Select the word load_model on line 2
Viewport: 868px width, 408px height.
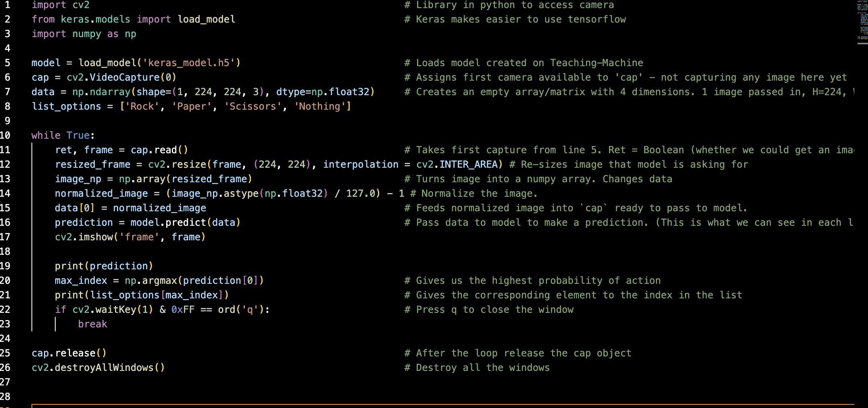click(x=207, y=19)
